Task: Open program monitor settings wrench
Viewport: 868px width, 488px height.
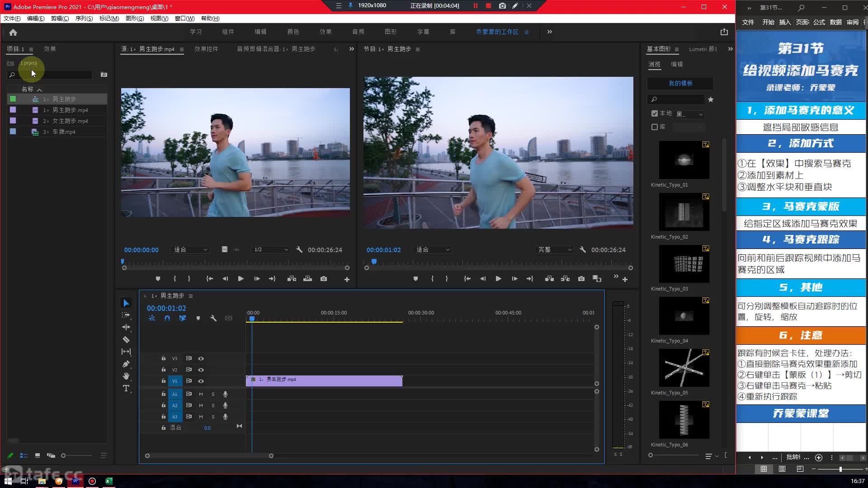Action: coord(583,249)
